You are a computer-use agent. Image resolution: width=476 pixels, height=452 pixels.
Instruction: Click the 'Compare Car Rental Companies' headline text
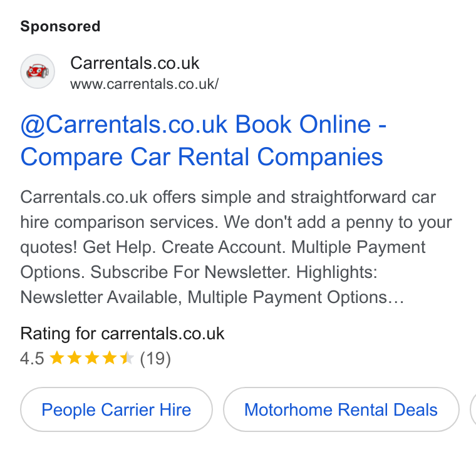(x=202, y=157)
